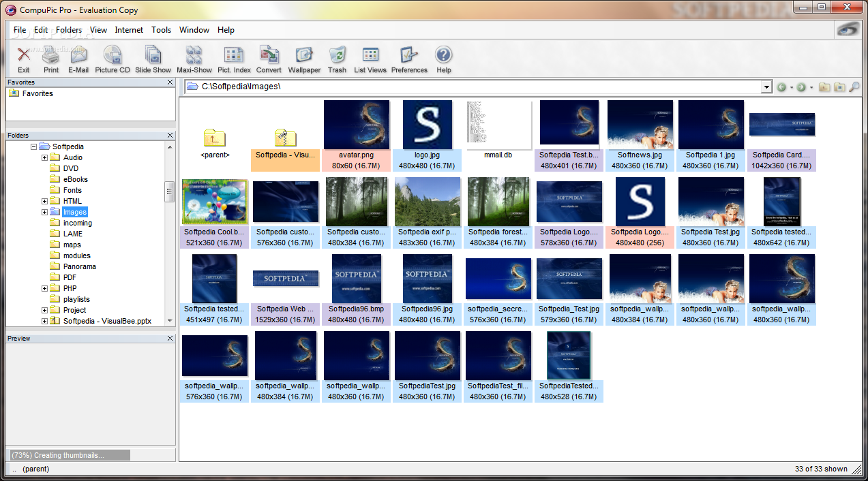Image resolution: width=868 pixels, height=481 pixels.
Task: Click the picture folder icon in path bar
Action: (x=839, y=87)
